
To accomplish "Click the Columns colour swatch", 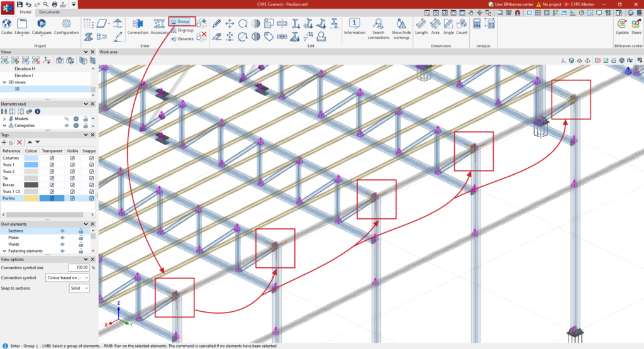I will click(31, 158).
